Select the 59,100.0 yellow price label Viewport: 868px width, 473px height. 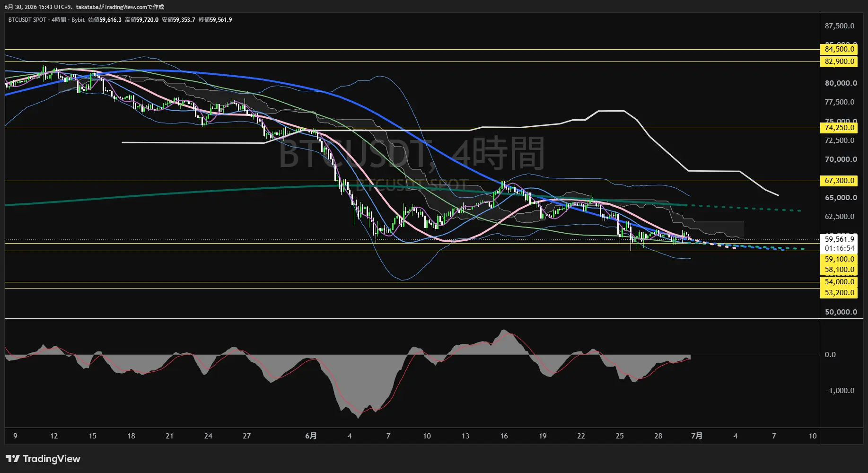839,259
